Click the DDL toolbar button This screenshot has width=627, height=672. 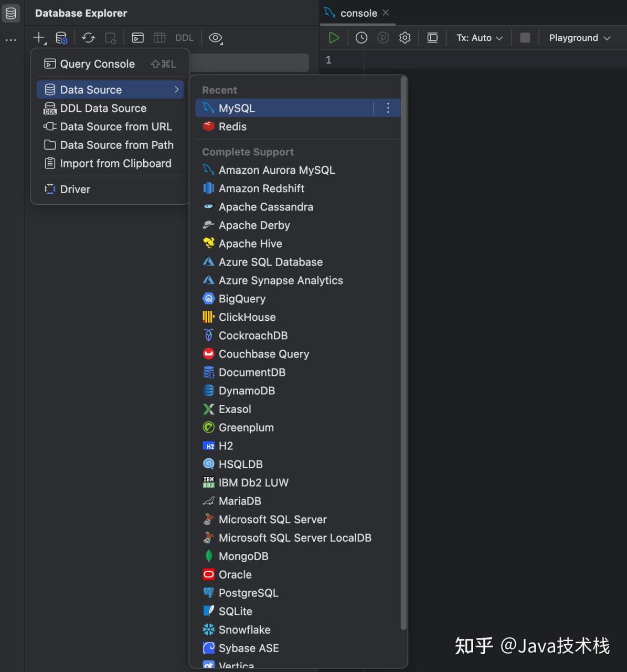click(184, 38)
